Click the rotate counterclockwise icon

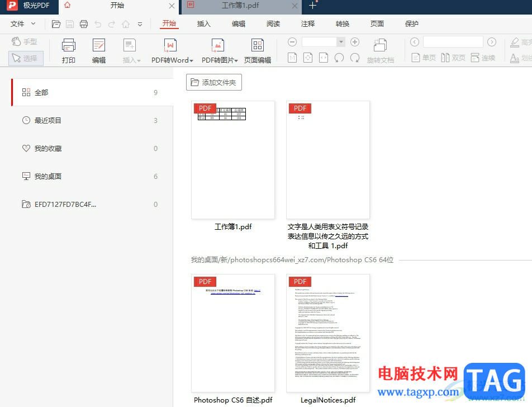coord(339,58)
